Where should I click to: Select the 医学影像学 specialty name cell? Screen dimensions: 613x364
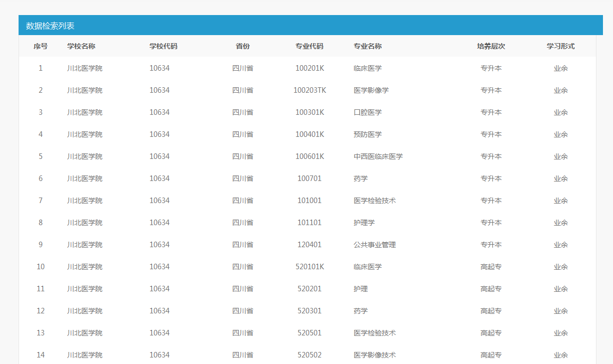pos(371,90)
